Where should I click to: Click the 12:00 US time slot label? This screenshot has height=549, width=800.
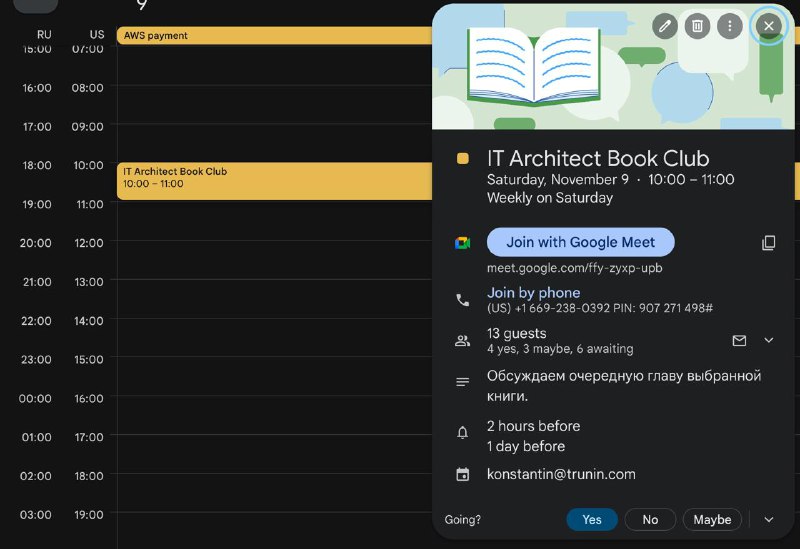[89, 243]
